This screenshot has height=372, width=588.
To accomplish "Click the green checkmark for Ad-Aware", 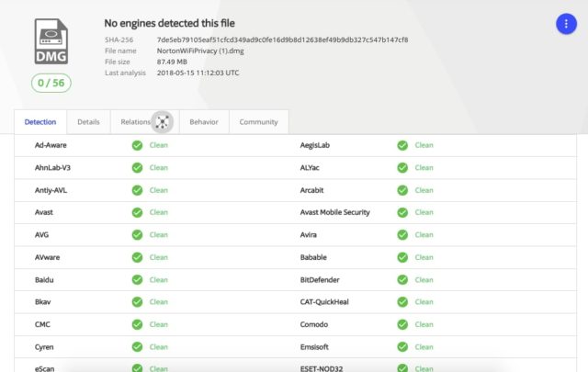I will (x=137, y=145).
